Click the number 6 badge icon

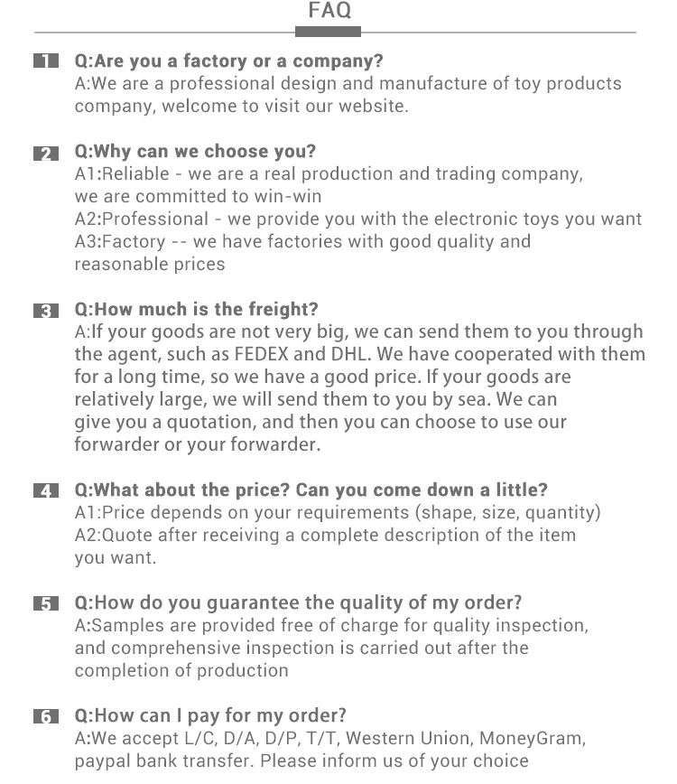click(46, 716)
